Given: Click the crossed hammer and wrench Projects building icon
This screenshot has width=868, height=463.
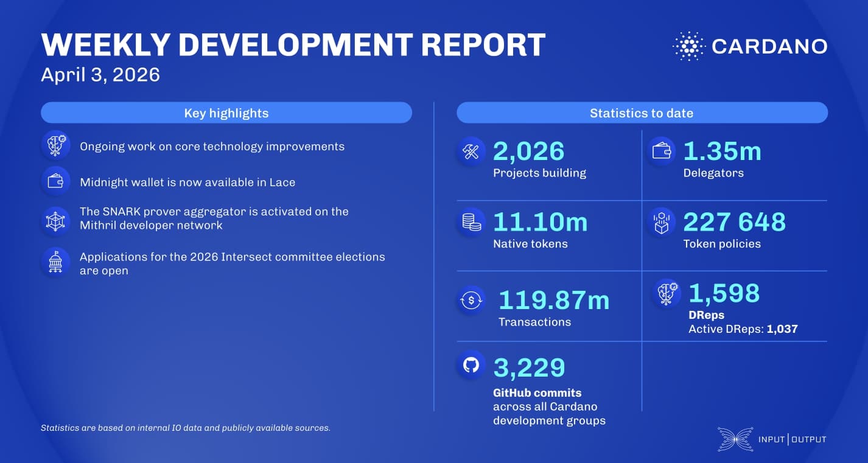Looking at the screenshot, I should tap(470, 150).
